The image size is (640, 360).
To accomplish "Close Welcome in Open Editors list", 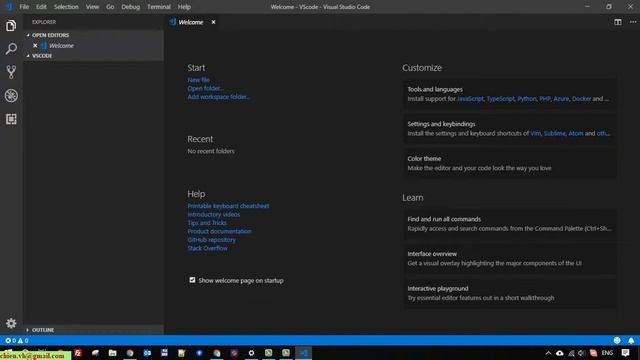I will click(35, 46).
